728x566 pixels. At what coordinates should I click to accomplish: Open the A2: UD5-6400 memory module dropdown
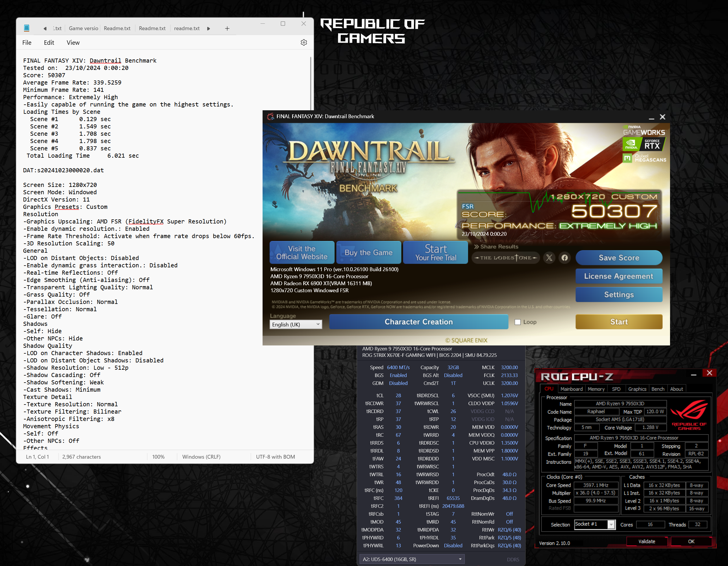(x=412, y=559)
